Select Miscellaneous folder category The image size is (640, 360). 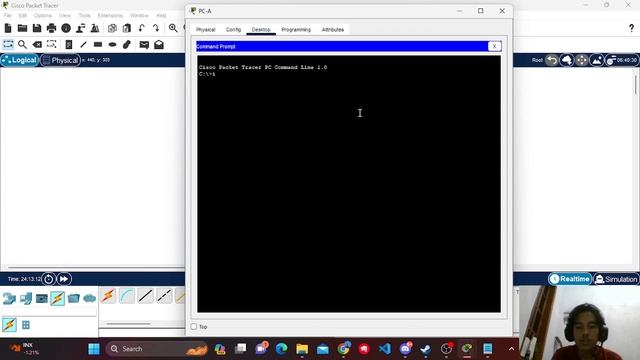[x=73, y=299]
